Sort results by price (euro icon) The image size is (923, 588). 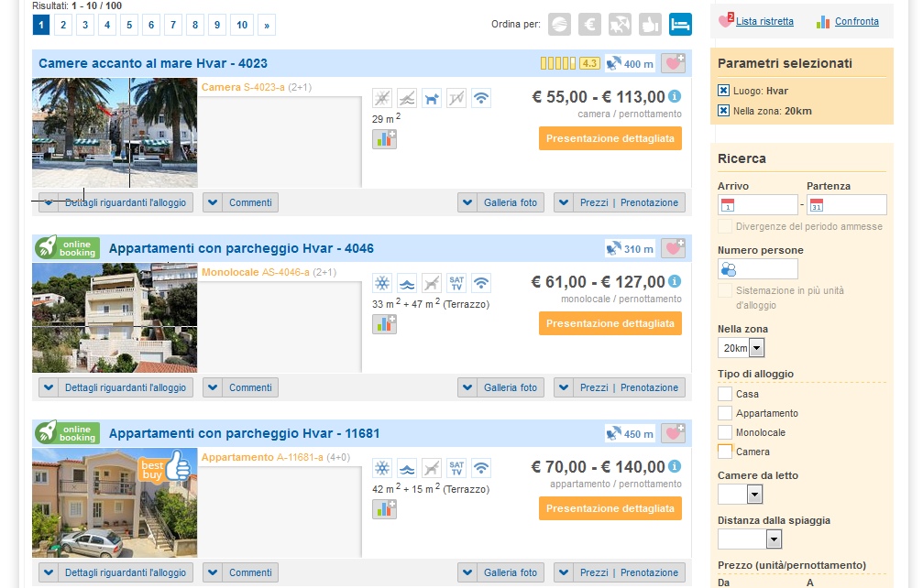click(x=589, y=24)
